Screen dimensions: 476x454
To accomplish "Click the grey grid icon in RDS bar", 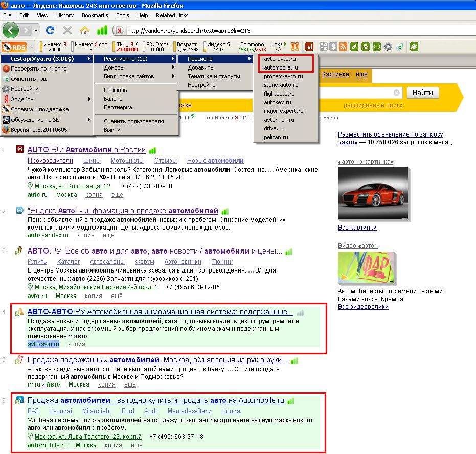I will (x=324, y=47).
